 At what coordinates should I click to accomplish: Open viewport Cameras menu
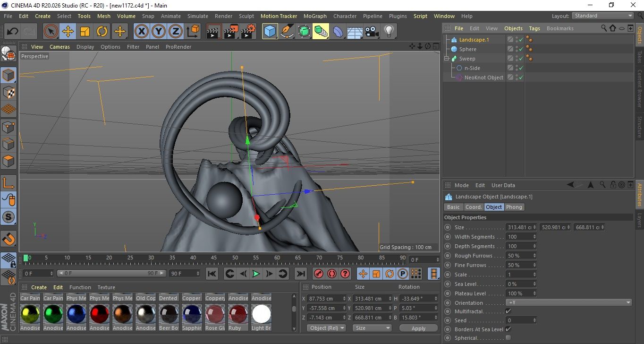[60, 47]
